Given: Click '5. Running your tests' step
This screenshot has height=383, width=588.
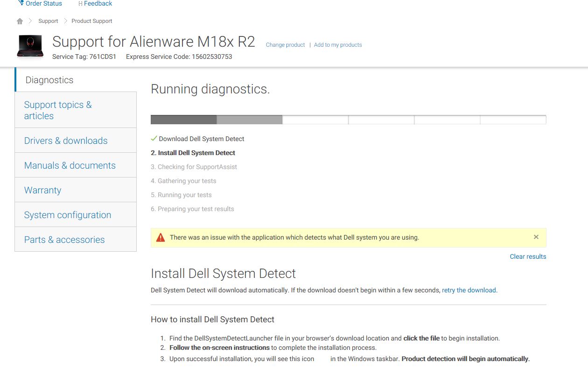Looking at the screenshot, I should 181,195.
